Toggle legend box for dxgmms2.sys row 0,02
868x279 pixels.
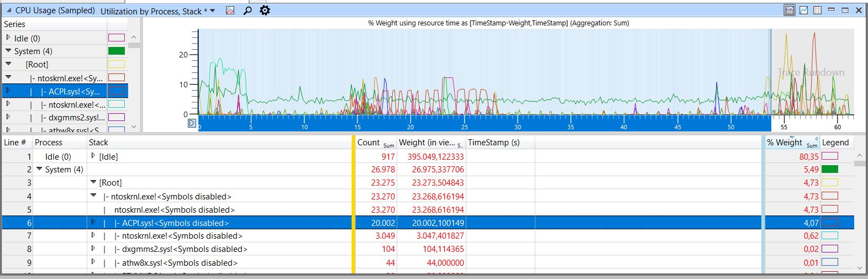[x=830, y=249]
